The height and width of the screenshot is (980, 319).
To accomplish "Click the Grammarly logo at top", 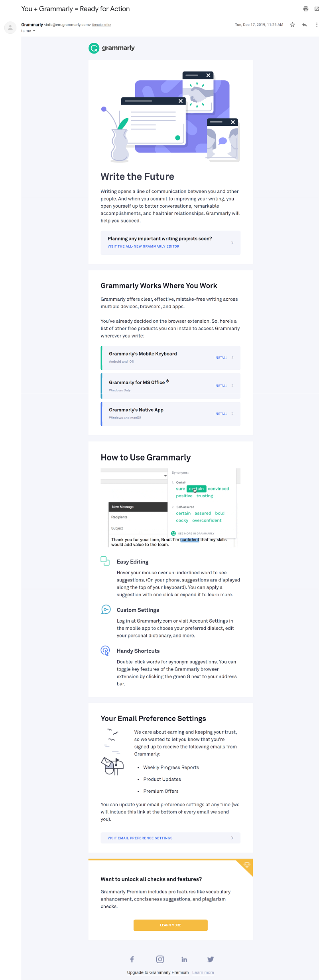I will pyautogui.click(x=112, y=48).
